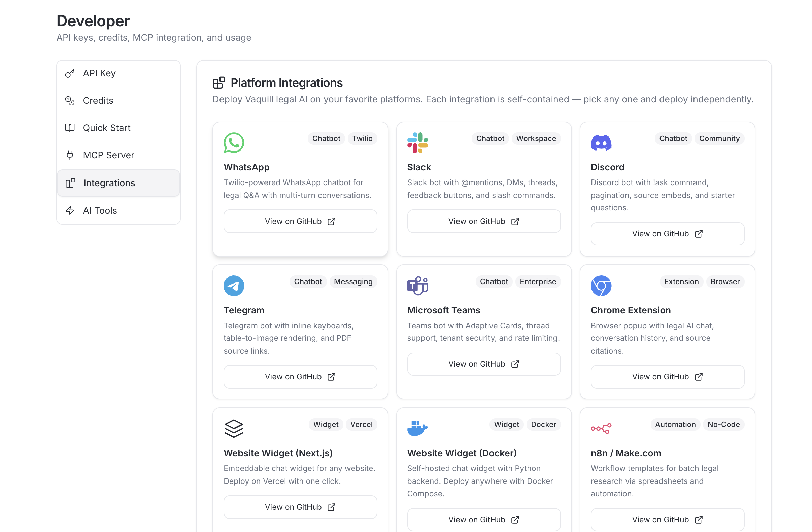Switch to AI Tools in sidebar
812x532 pixels.
pos(100,211)
